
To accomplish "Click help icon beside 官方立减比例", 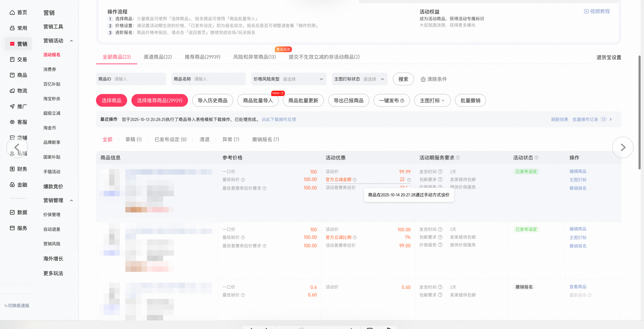I will (354, 238).
